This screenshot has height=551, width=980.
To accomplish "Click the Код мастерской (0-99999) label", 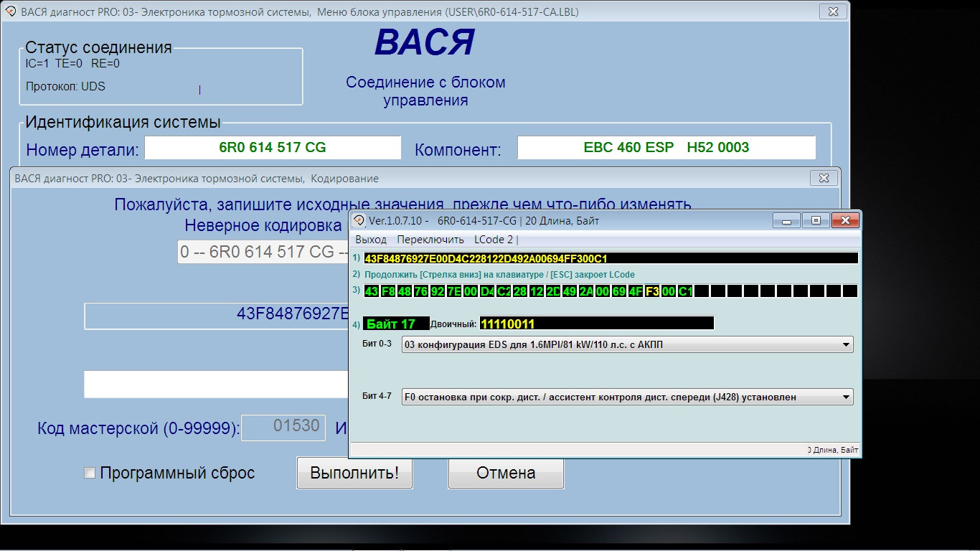I will click(x=138, y=429).
